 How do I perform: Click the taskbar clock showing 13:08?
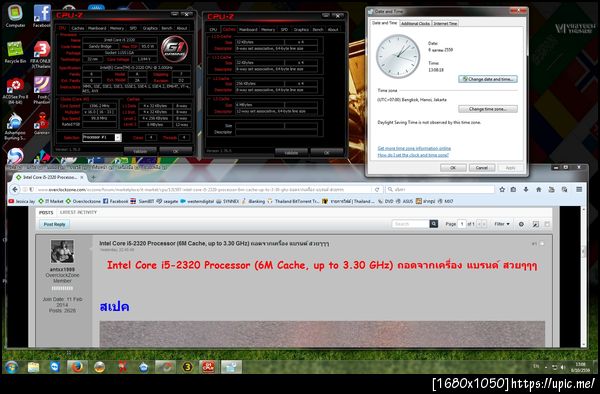(580, 367)
